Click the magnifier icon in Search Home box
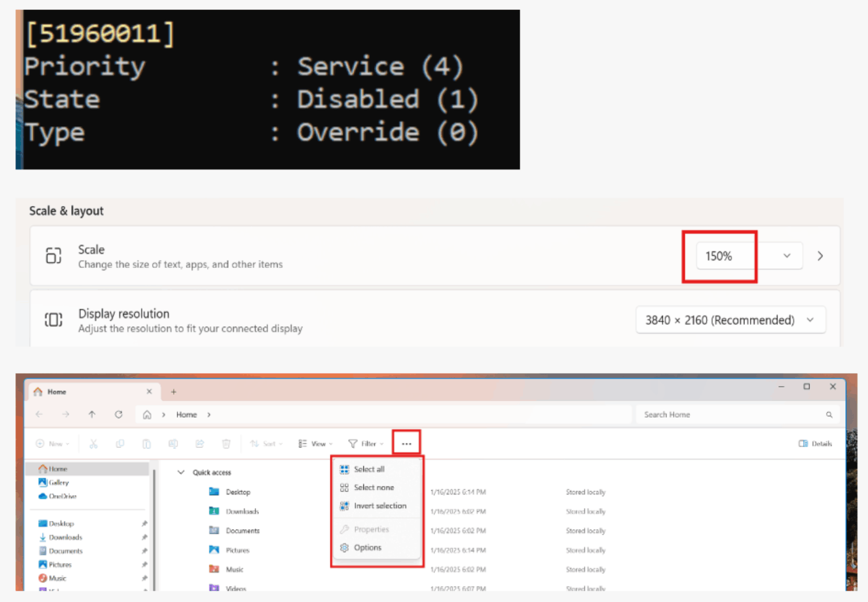The image size is (868, 602). [829, 415]
